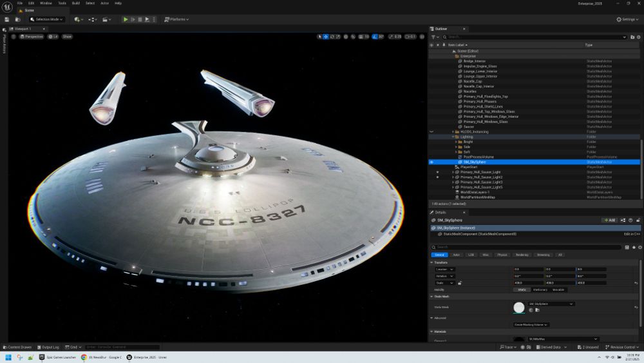Image resolution: width=644 pixels, height=363 pixels.
Task: Open the Add content quick-add dropdown
Action: tap(79, 19)
